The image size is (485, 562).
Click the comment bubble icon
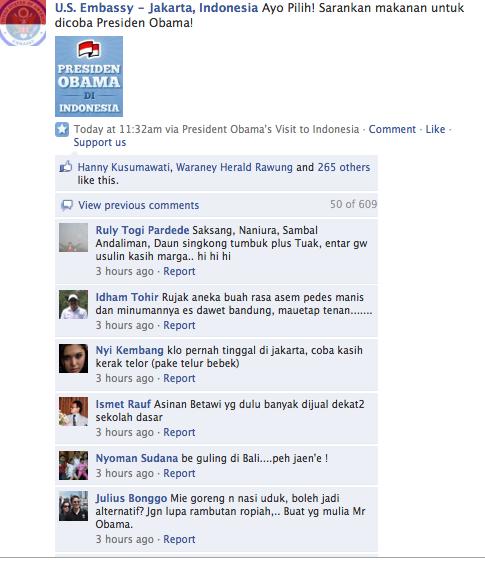click(x=67, y=205)
